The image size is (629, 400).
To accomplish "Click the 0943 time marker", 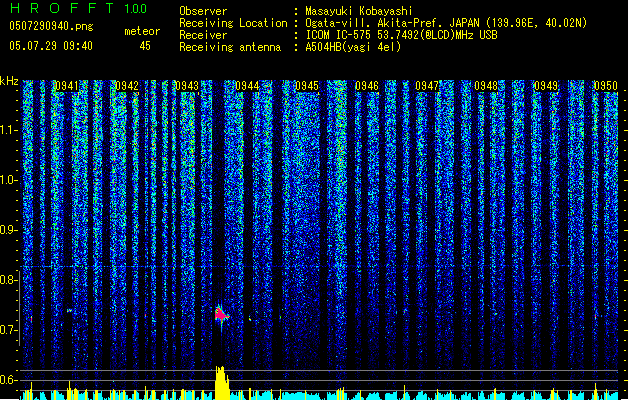I will pos(187,86).
